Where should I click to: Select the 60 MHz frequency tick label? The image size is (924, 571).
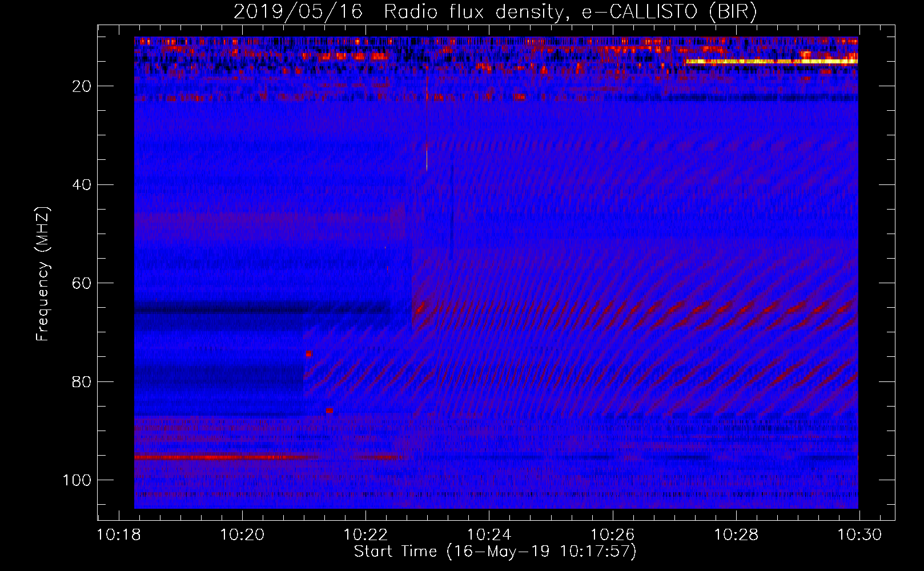(x=81, y=283)
